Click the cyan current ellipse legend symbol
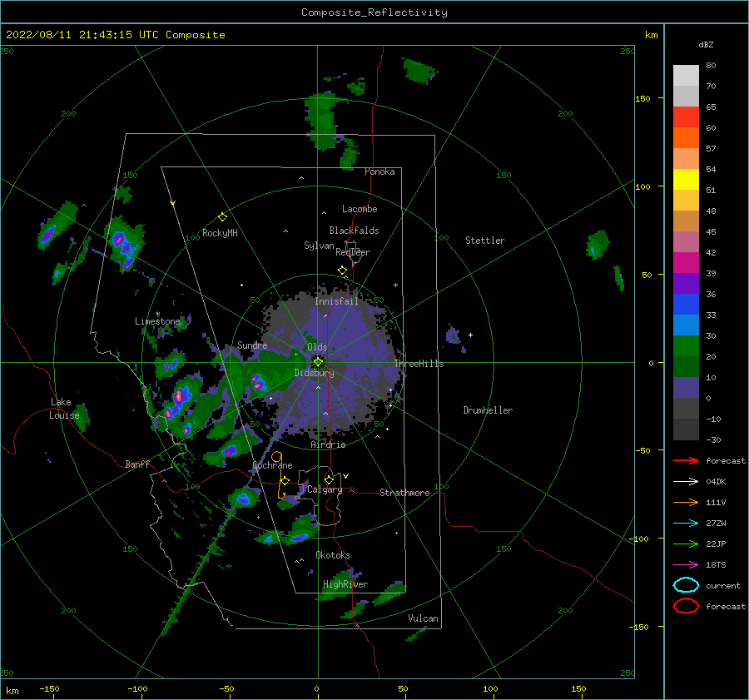The image size is (749, 700). click(686, 585)
